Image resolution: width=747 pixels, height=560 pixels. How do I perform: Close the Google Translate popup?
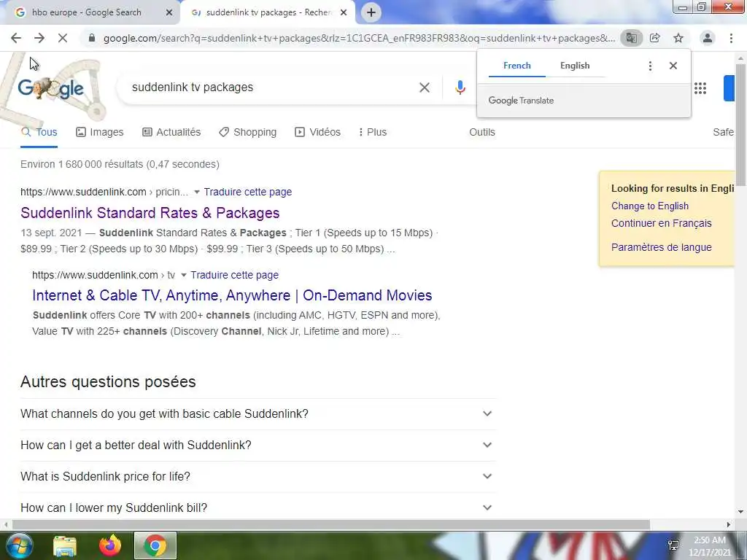click(673, 66)
